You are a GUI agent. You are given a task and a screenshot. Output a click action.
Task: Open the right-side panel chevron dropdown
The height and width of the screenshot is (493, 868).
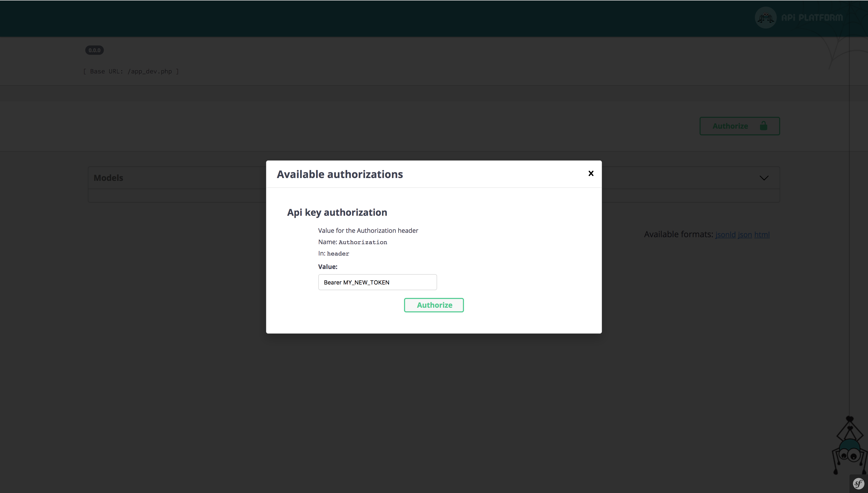(x=764, y=178)
